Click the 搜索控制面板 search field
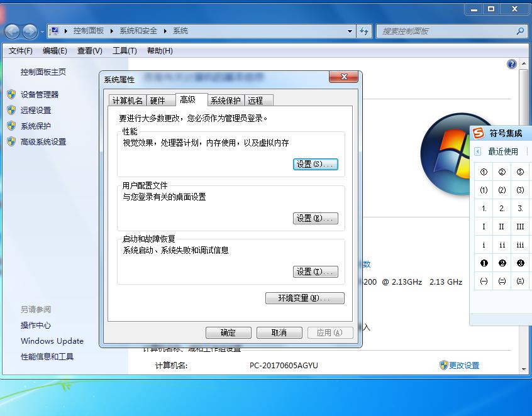The width and height of the screenshot is (532, 416). 451,31
